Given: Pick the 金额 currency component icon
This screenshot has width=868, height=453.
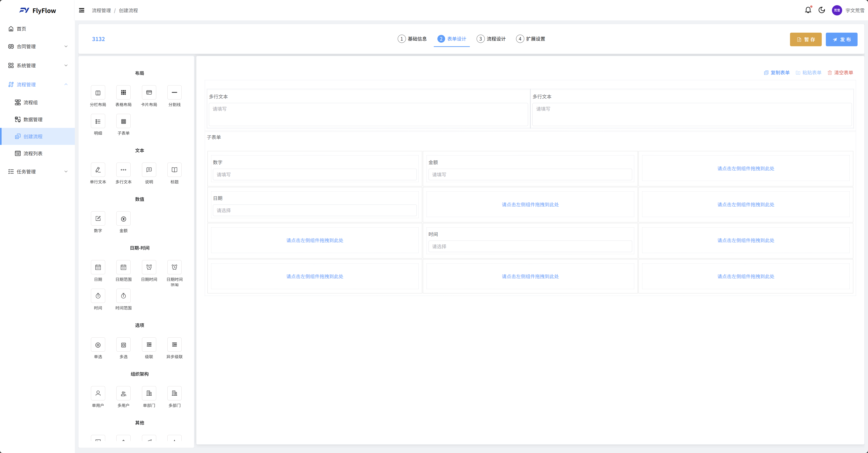Looking at the screenshot, I should [123, 219].
